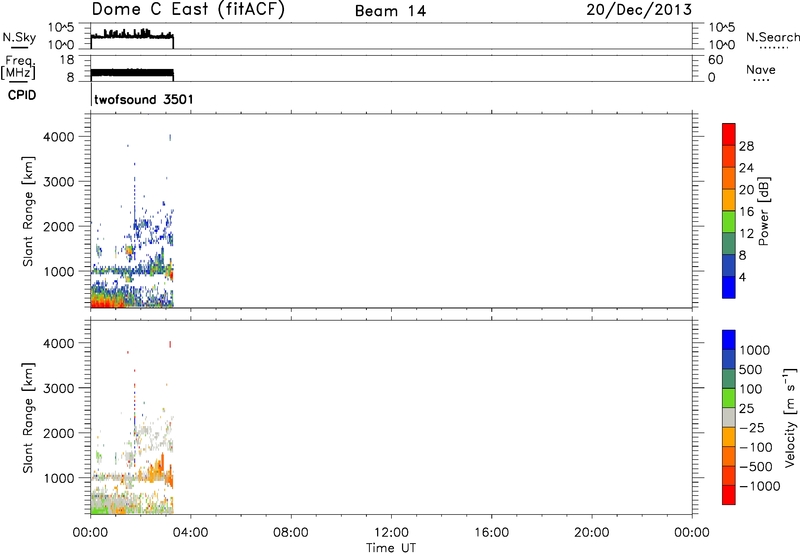The width and height of the screenshot is (800, 554).
Task: Click the 'Nave' legend label
Action: [x=761, y=70]
